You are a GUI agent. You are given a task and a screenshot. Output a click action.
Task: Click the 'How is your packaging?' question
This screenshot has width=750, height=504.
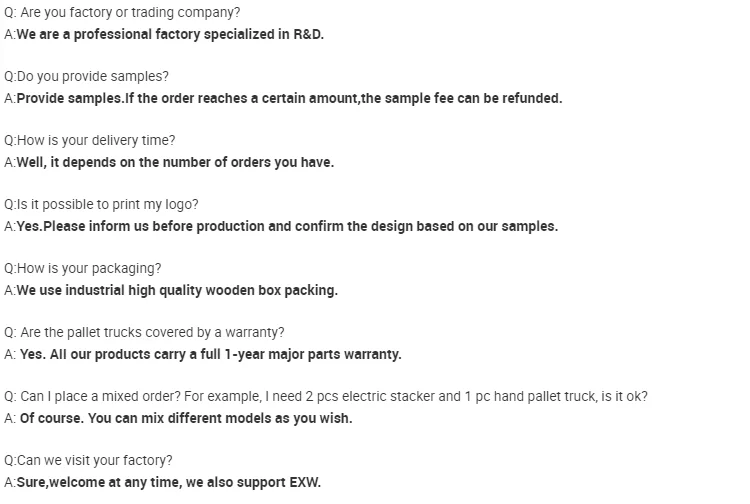(82, 269)
